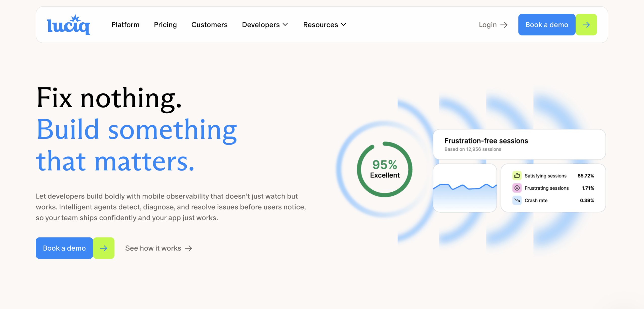This screenshot has height=309, width=644.
Task: Go to the Pricing page
Action: pyautogui.click(x=165, y=25)
